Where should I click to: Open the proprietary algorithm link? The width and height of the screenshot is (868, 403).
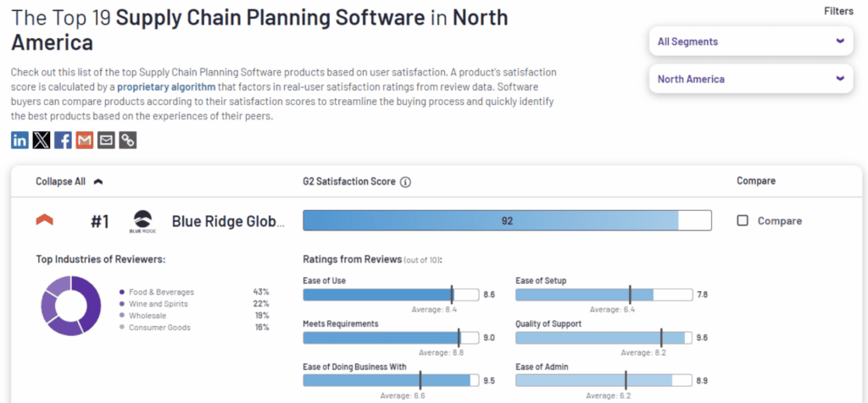166,86
